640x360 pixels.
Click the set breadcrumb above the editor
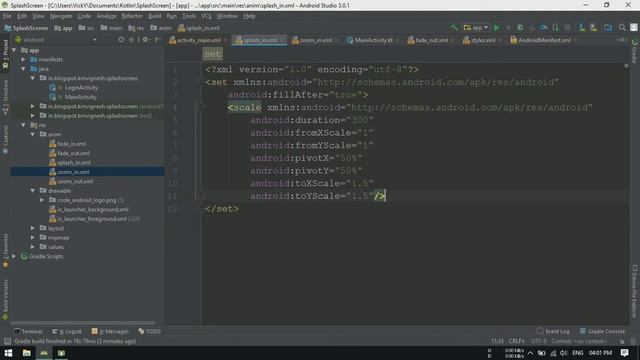point(213,54)
